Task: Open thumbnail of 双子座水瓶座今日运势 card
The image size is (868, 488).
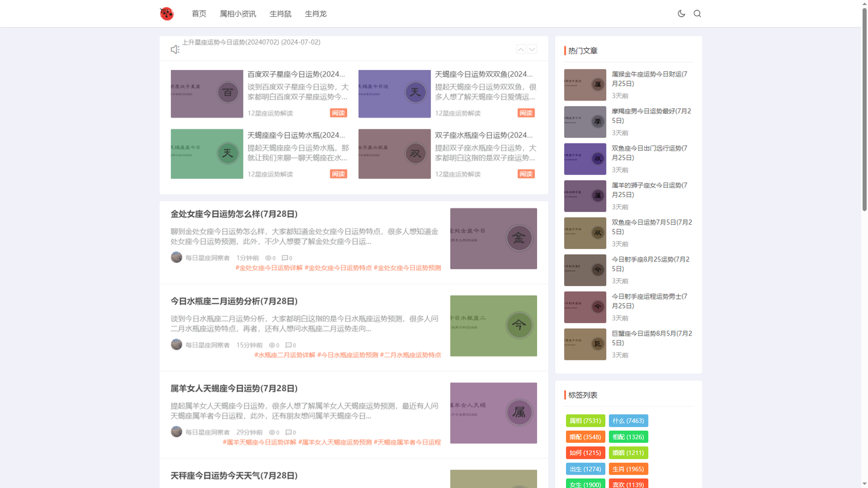Action: point(394,154)
